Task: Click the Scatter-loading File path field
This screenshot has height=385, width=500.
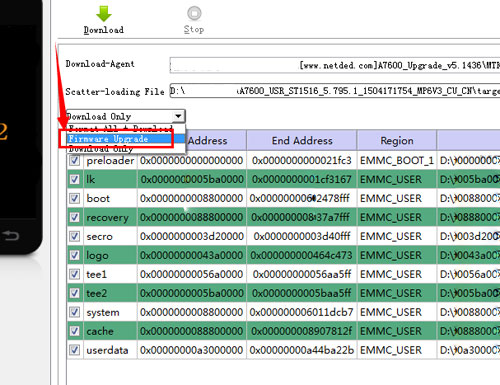Action: click(x=335, y=90)
